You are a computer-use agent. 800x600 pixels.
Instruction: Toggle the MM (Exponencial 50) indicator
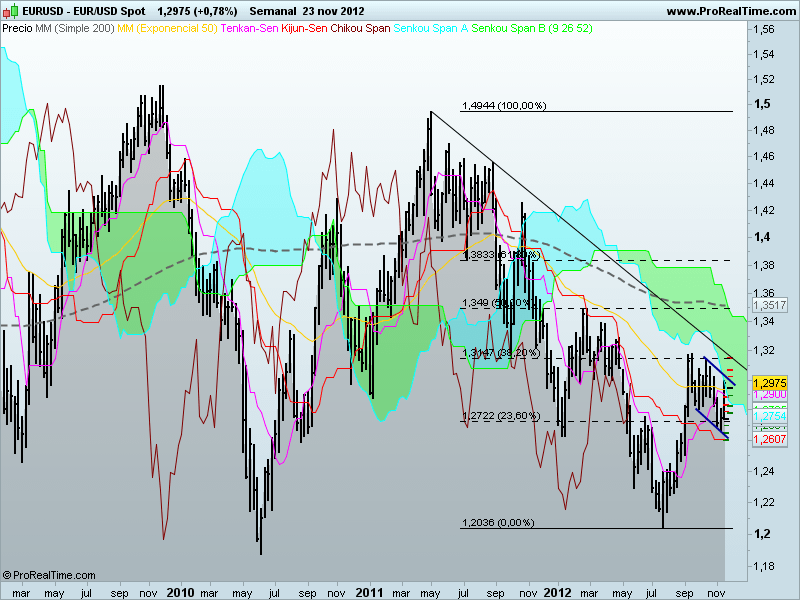[163, 30]
